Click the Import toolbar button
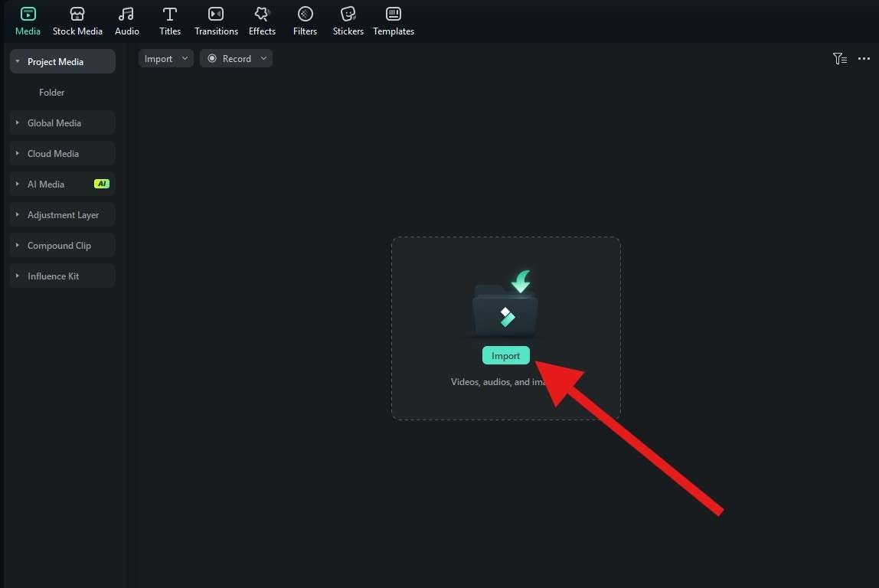The image size is (879, 588). coord(166,58)
